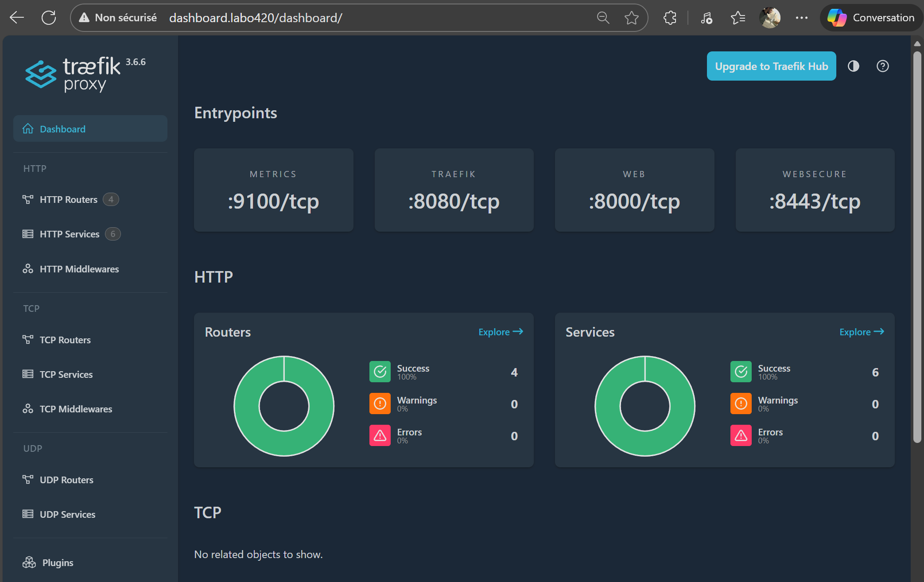Navigate to the Dashboard menu item
Viewport: 924px width, 582px height.
[x=62, y=128]
